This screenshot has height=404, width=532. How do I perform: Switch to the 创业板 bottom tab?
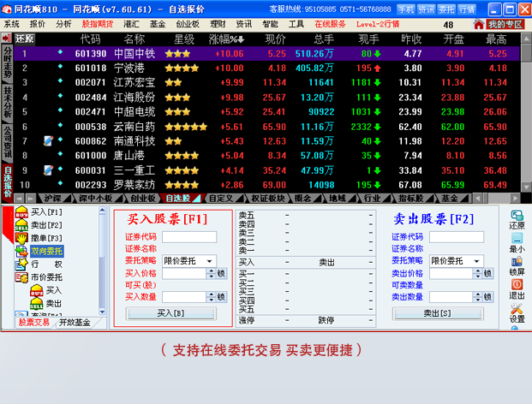click(x=143, y=198)
